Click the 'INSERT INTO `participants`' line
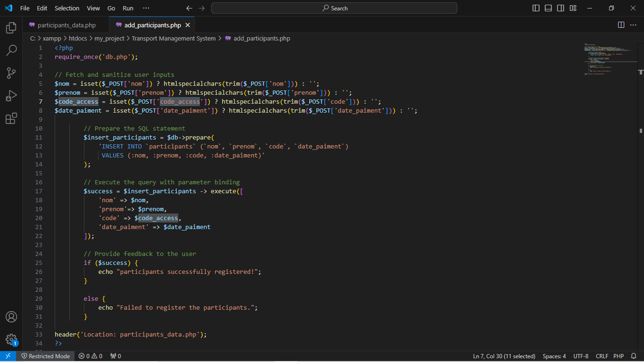This screenshot has height=362, width=644. click(x=223, y=147)
